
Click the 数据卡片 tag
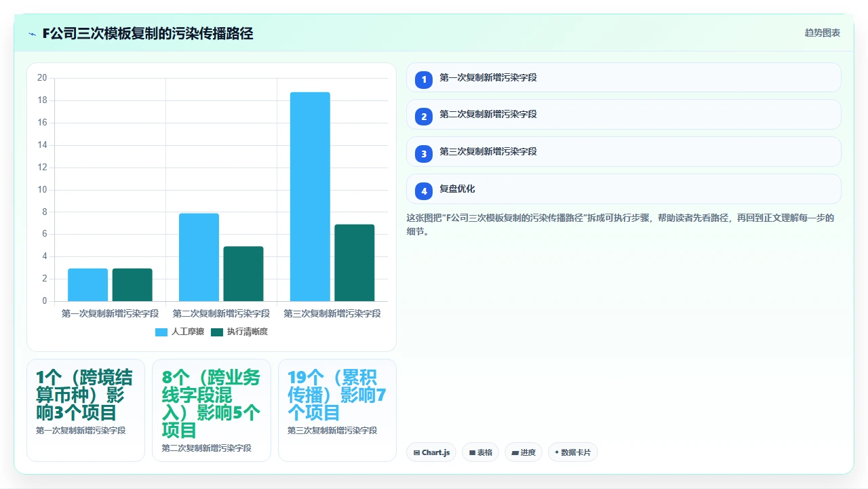click(x=573, y=452)
